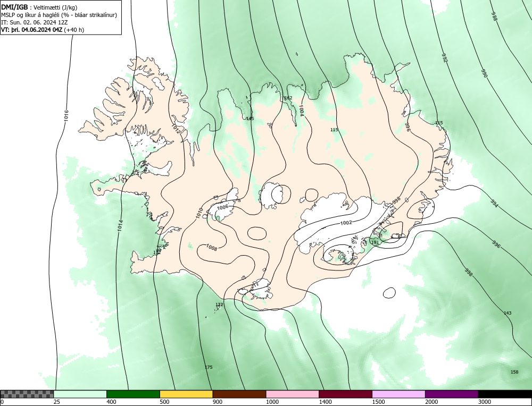532x406 pixels.
Task: Click the 992 isobar label
Action: (x=445, y=57)
